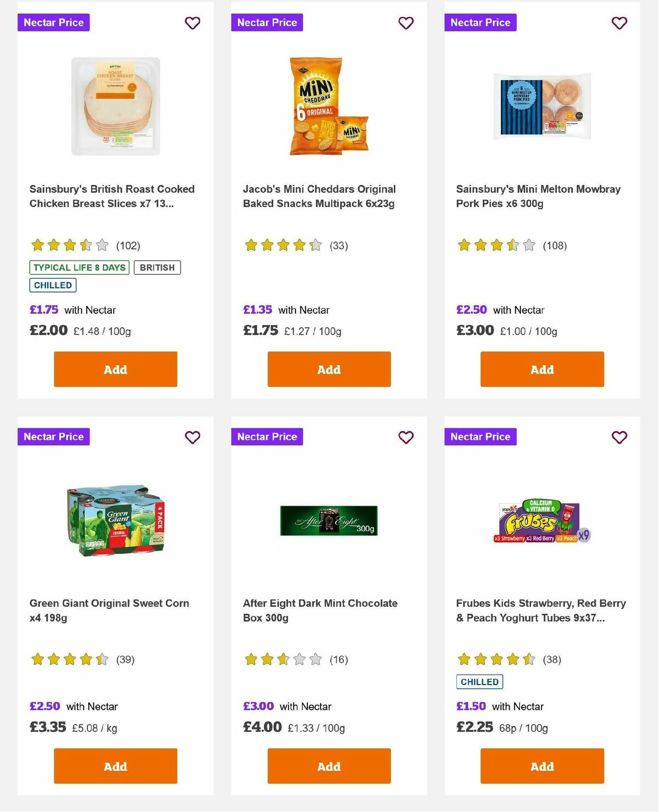Select the heart icon on Green Giant sweet corn

(x=192, y=438)
